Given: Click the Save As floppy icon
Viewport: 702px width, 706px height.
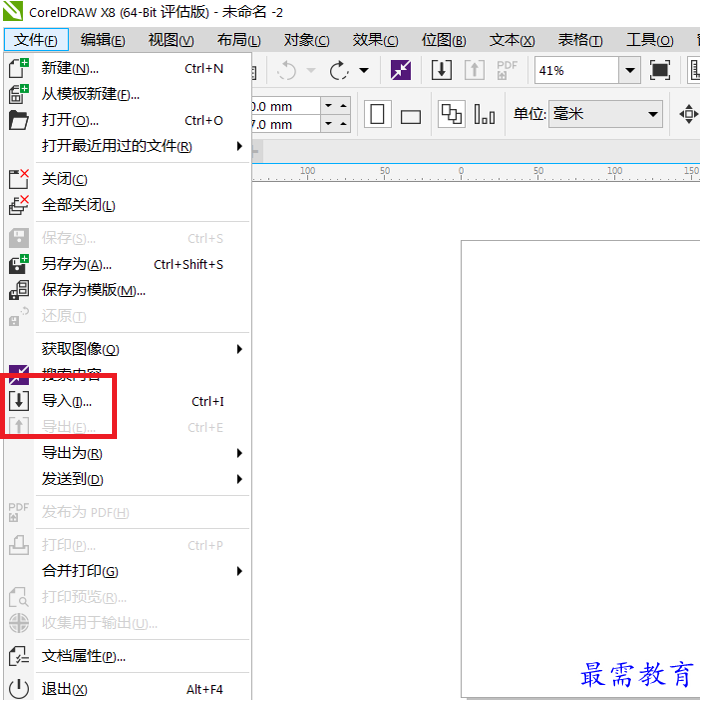Looking at the screenshot, I should pos(18,264).
